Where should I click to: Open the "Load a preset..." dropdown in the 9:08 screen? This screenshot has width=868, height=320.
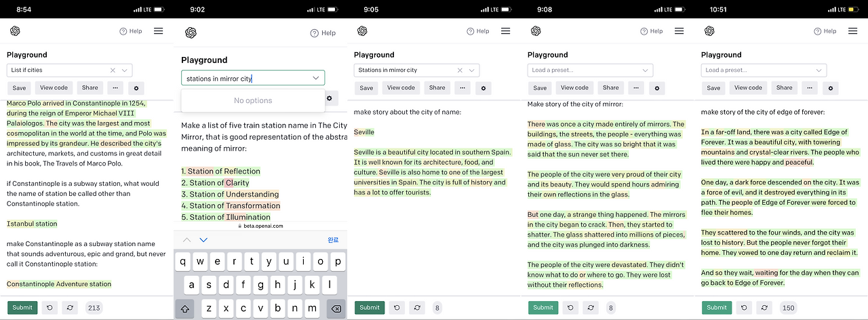(x=590, y=71)
